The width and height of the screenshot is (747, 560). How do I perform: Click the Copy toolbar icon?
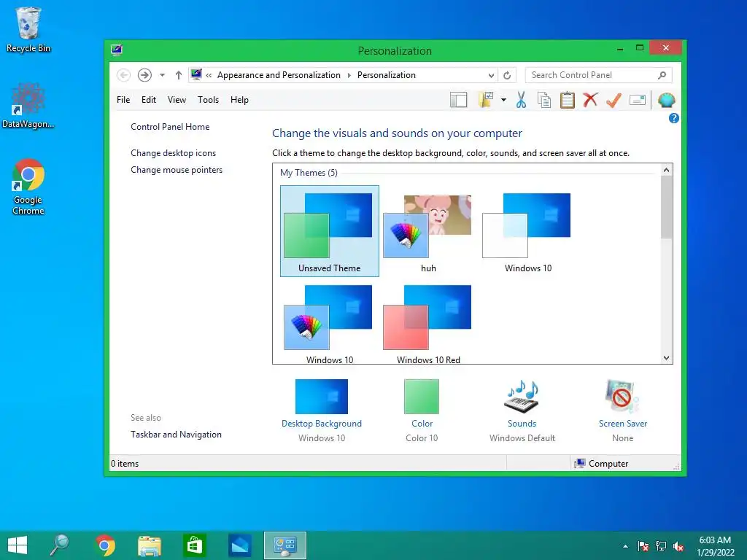pyautogui.click(x=544, y=100)
